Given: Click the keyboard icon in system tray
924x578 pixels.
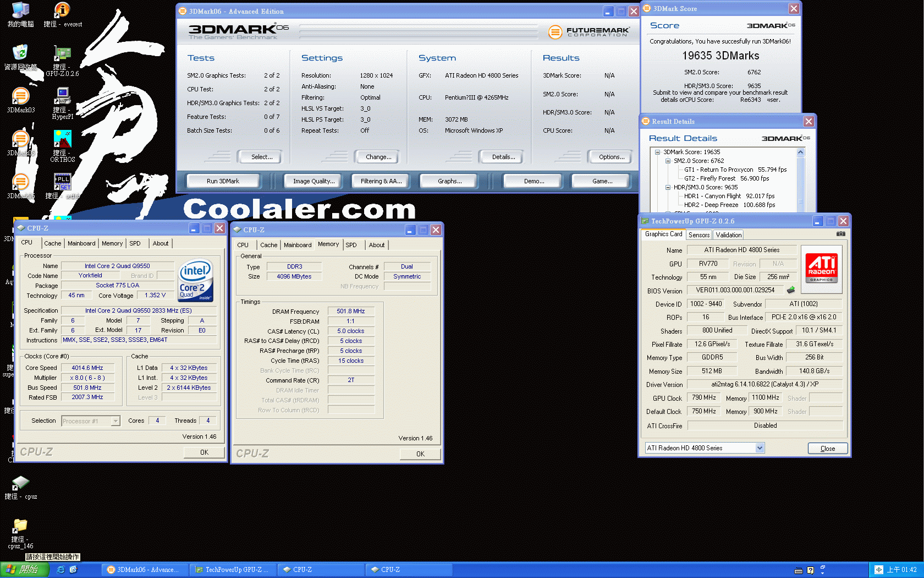Looking at the screenshot, I should point(799,570).
